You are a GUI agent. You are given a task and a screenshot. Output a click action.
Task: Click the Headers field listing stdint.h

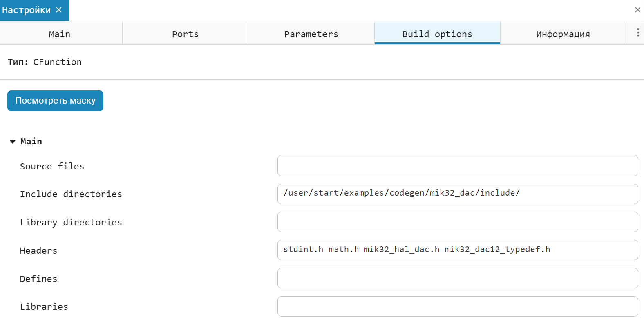(457, 250)
